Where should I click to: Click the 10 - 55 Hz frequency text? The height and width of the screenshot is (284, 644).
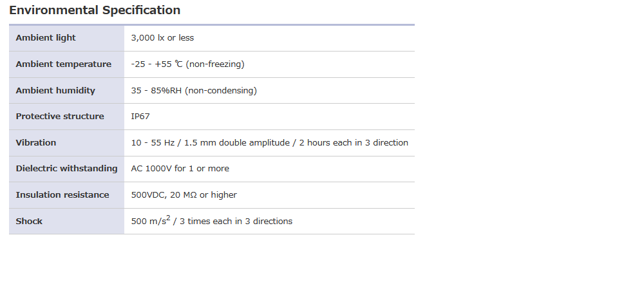point(153,143)
